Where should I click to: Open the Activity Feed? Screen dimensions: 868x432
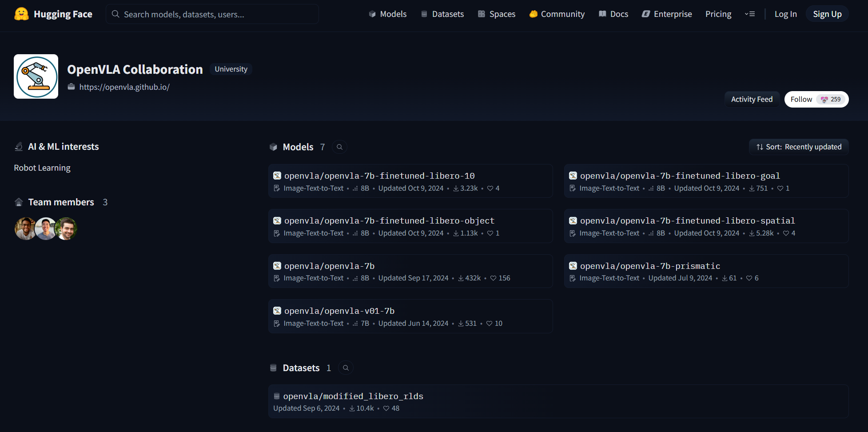pyautogui.click(x=752, y=100)
